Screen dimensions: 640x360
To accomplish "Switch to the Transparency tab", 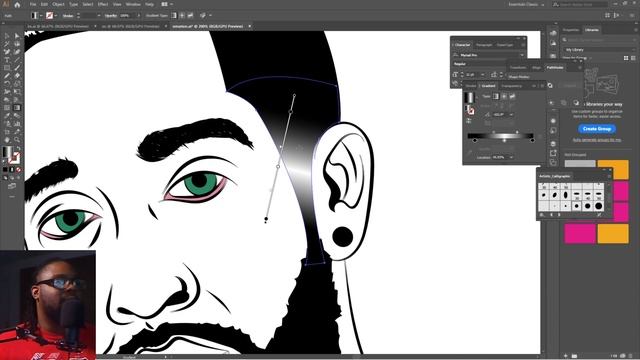I will (511, 86).
